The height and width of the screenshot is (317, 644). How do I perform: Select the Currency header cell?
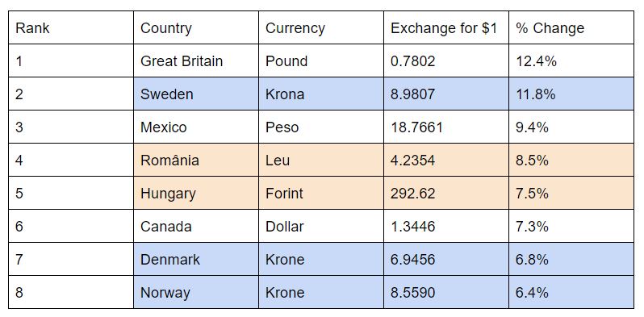321,28
